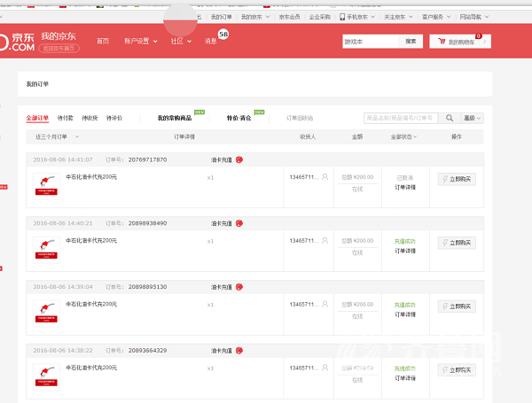Click the magnifier search icon in order filter

pyautogui.click(x=450, y=118)
